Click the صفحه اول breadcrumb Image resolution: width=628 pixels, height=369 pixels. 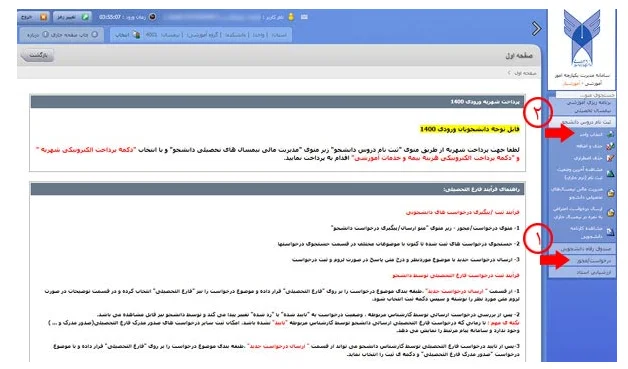[x=525, y=73]
